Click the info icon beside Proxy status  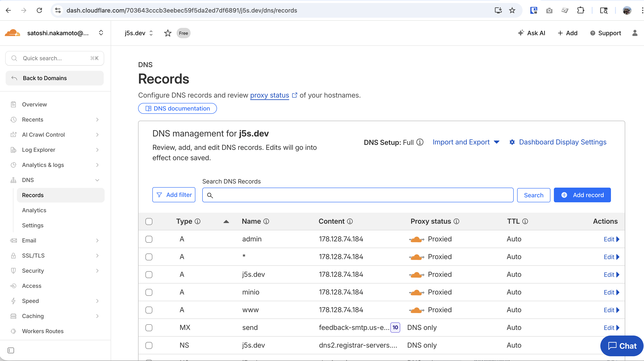(456, 221)
